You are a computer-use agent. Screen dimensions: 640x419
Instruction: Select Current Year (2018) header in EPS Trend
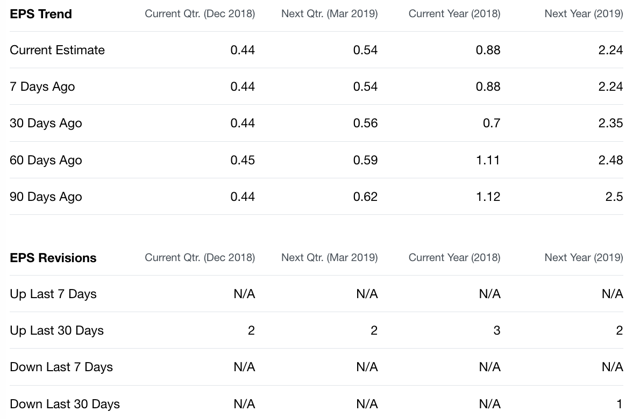coord(454,14)
